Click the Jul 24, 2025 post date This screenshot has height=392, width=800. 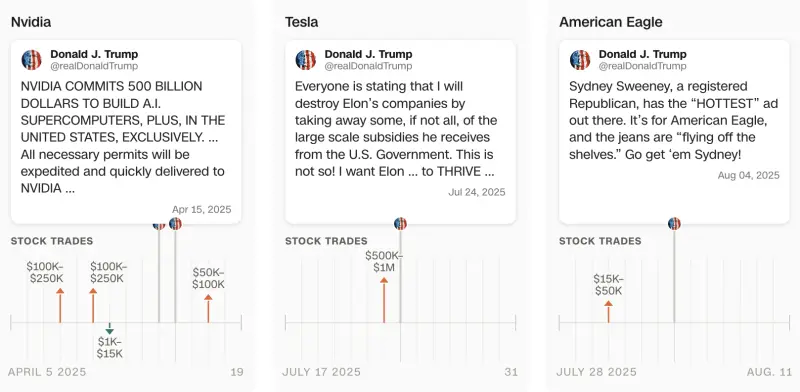click(477, 192)
